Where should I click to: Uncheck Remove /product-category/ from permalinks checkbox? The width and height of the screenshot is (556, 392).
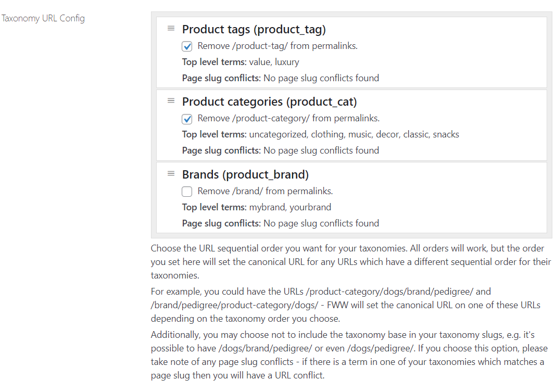(x=187, y=119)
